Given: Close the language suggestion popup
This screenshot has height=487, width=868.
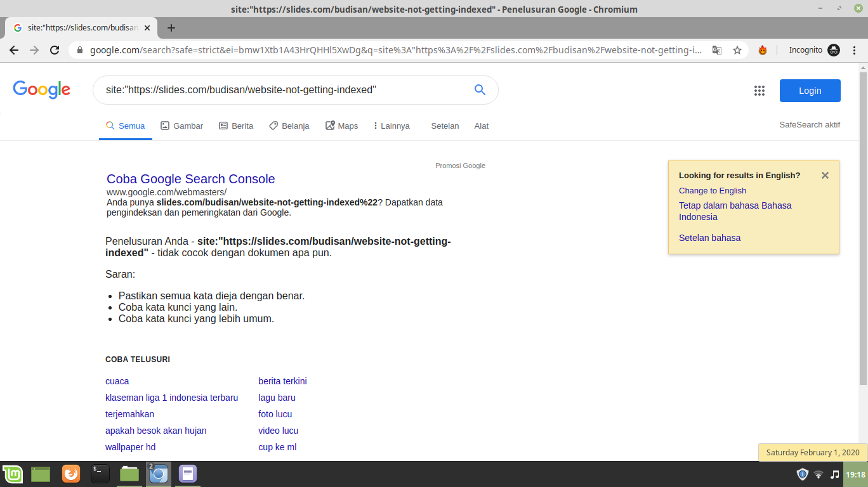Looking at the screenshot, I should (x=825, y=176).
